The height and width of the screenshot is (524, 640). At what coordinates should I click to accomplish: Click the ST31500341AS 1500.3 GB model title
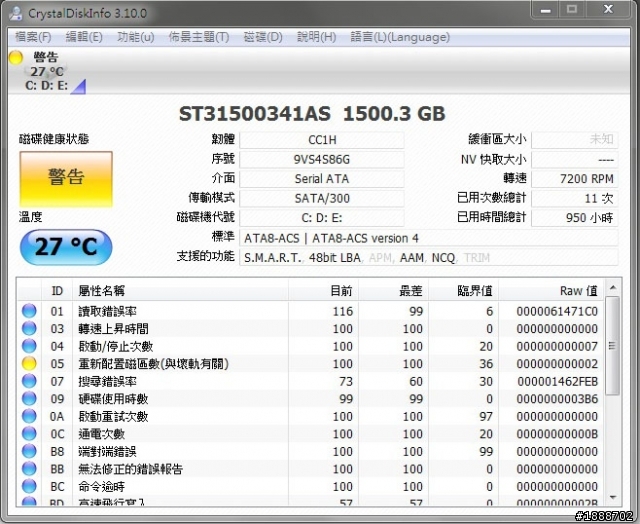[x=312, y=114]
